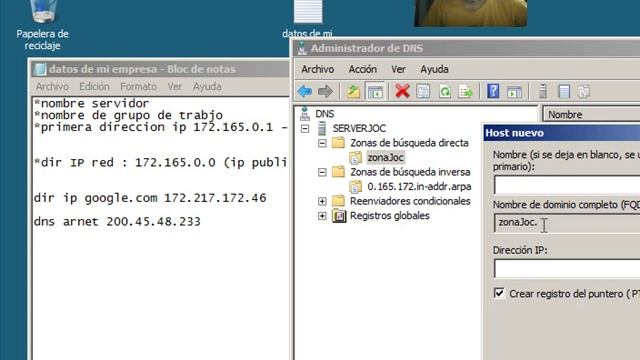Click the Refresh toolbar icon

(x=444, y=91)
